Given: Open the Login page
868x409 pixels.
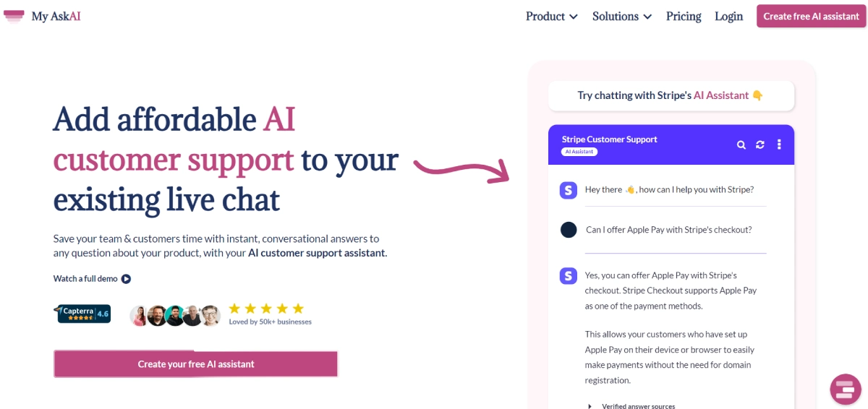Looking at the screenshot, I should 728,17.
